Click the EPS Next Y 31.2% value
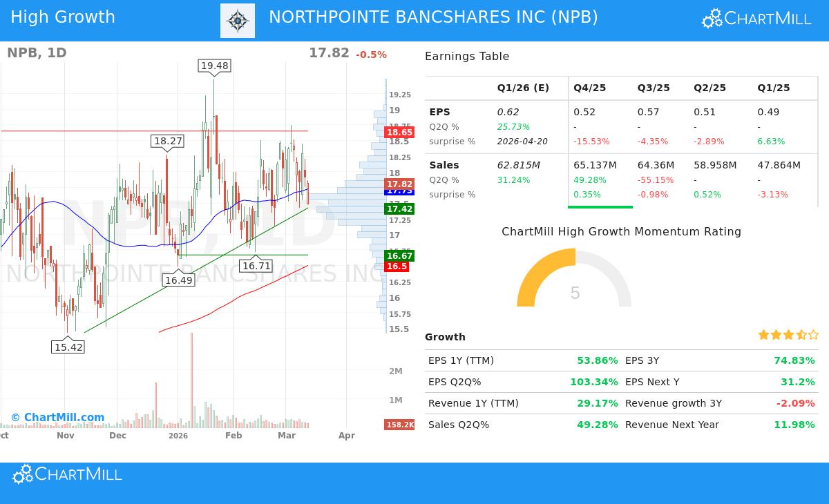 tap(799, 381)
